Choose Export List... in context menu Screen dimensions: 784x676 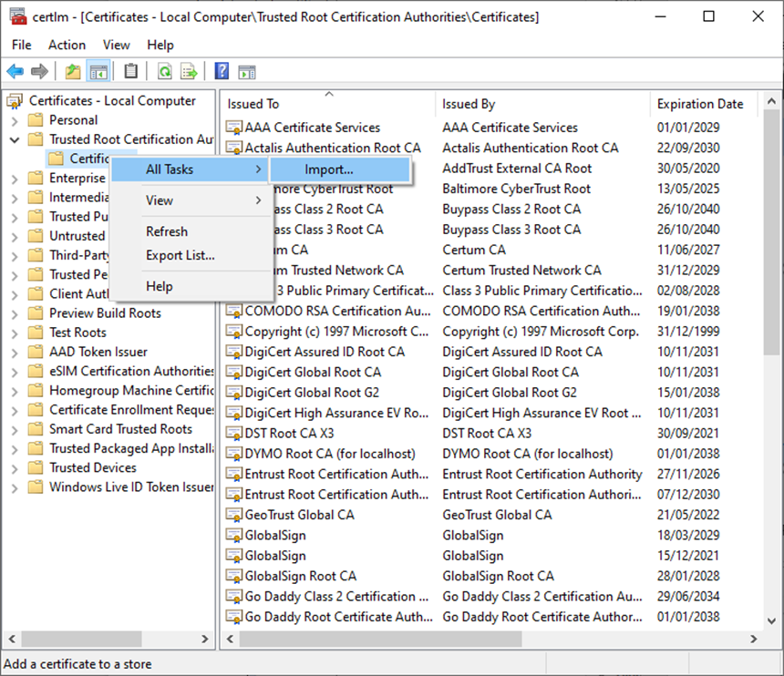(x=190, y=255)
